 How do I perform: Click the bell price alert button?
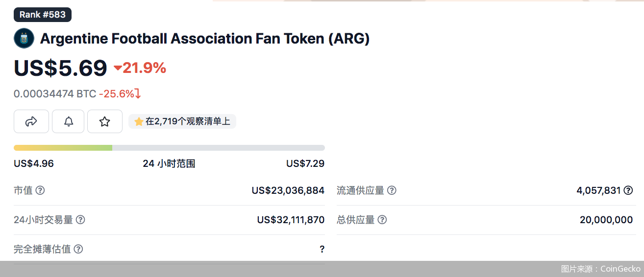[68, 121]
